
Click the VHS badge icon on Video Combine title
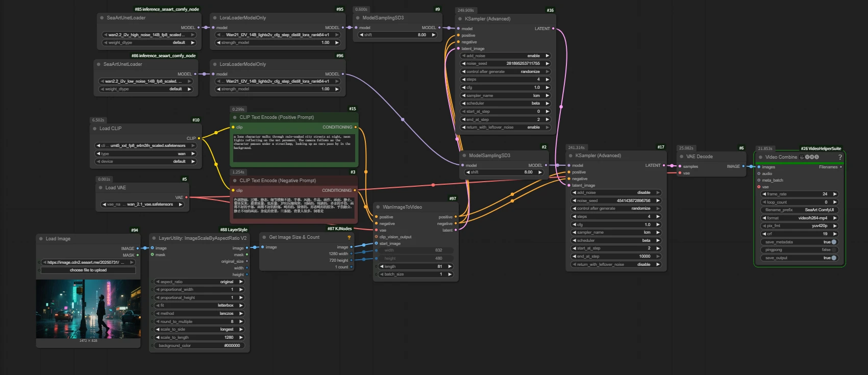(811, 157)
